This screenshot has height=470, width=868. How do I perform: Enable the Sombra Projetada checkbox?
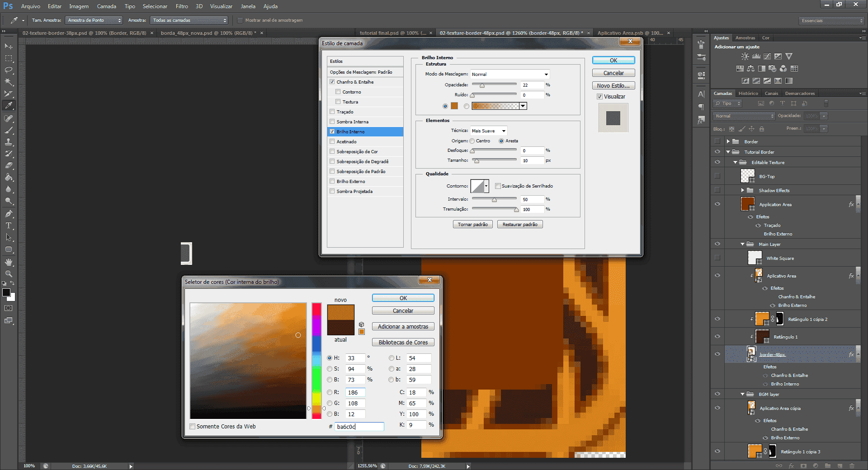click(332, 191)
